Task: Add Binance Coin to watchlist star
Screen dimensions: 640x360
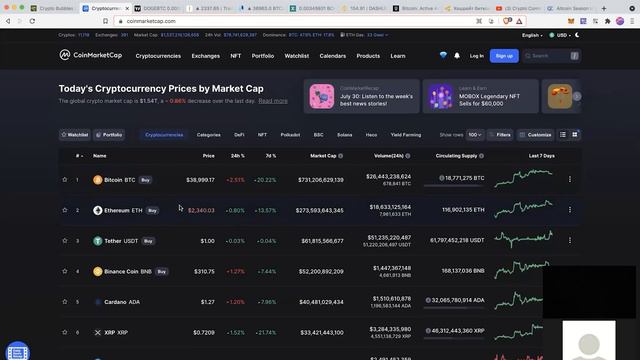Action: pyautogui.click(x=64, y=271)
